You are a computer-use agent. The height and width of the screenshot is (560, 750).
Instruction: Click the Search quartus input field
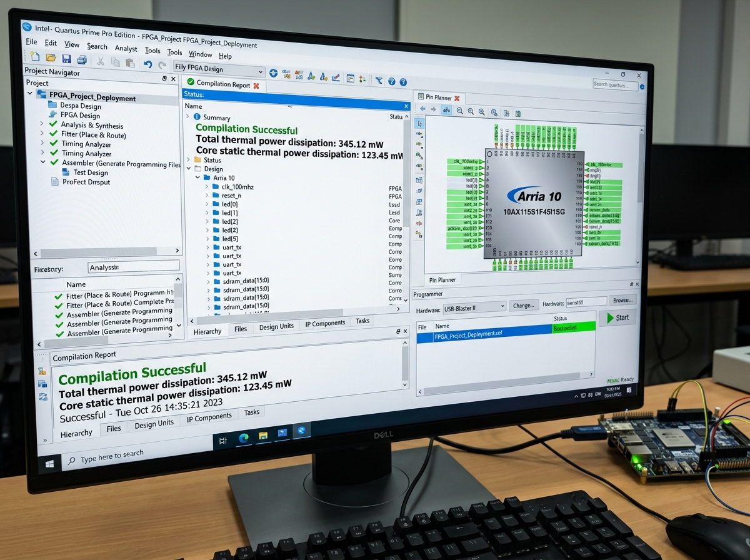[615, 84]
